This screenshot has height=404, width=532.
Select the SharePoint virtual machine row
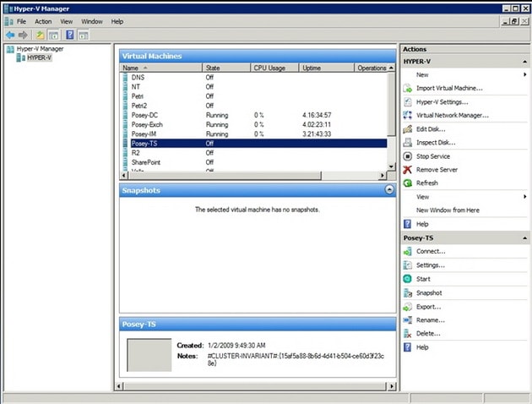(x=254, y=162)
